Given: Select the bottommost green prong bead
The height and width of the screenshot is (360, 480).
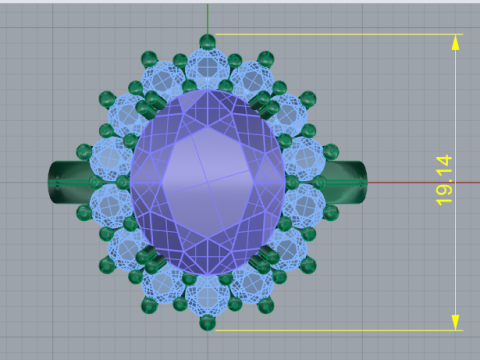Looking at the screenshot, I should (x=207, y=323).
